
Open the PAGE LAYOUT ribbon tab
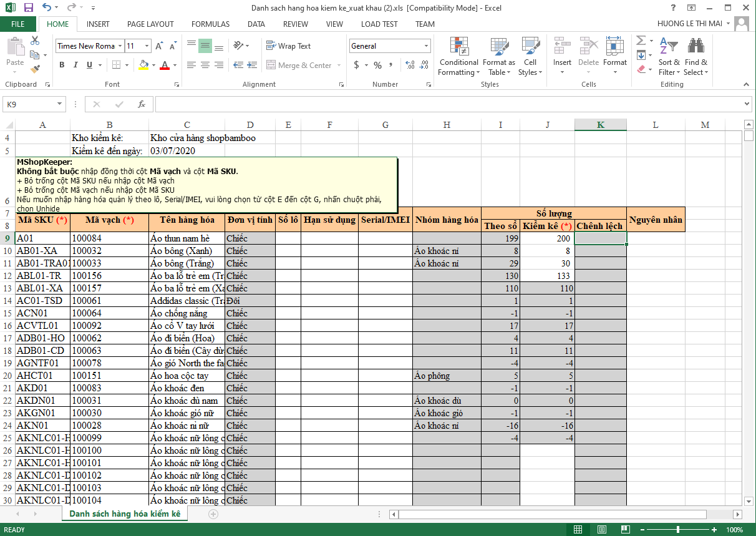click(x=150, y=24)
